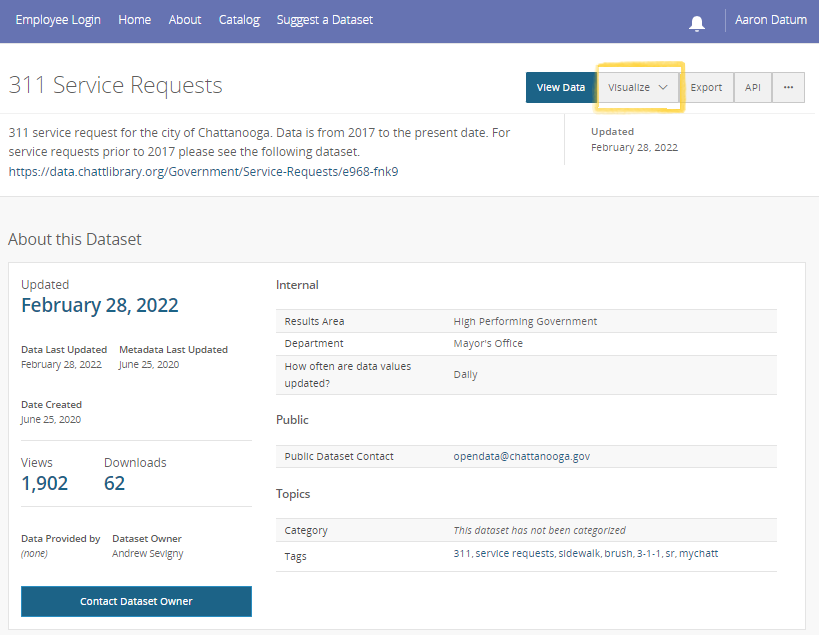Select Suggest a Dataset
Image resolution: width=819 pixels, height=635 pixels.
(x=325, y=20)
